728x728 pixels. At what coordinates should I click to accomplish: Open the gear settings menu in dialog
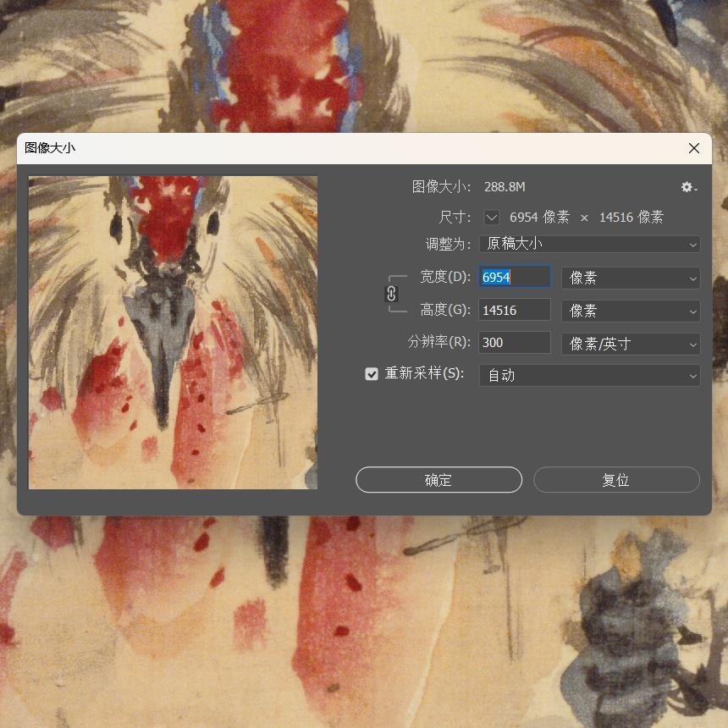click(688, 186)
